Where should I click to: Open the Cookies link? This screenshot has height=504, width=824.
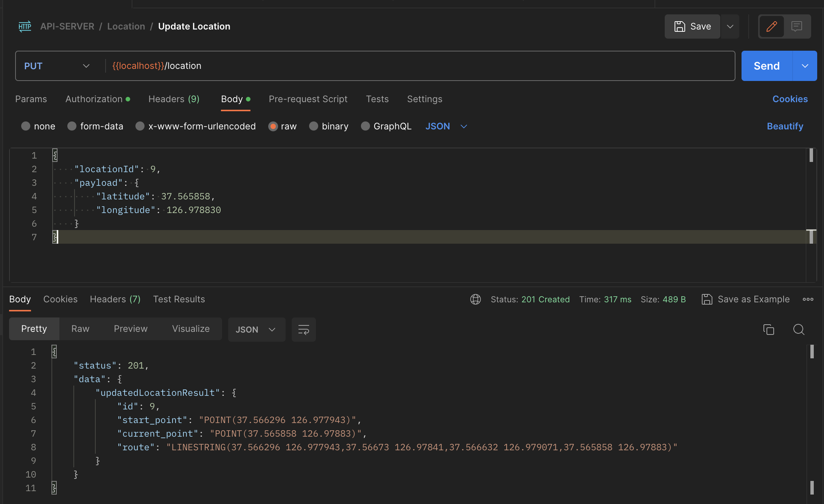[790, 99]
